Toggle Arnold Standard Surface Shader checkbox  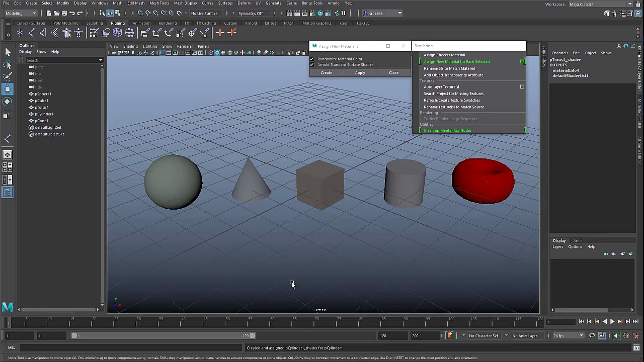312,65
